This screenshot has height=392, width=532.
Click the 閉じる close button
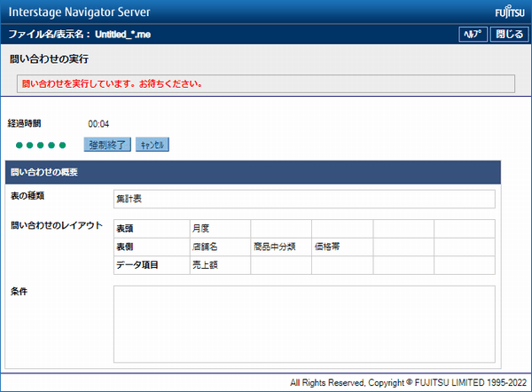(509, 35)
